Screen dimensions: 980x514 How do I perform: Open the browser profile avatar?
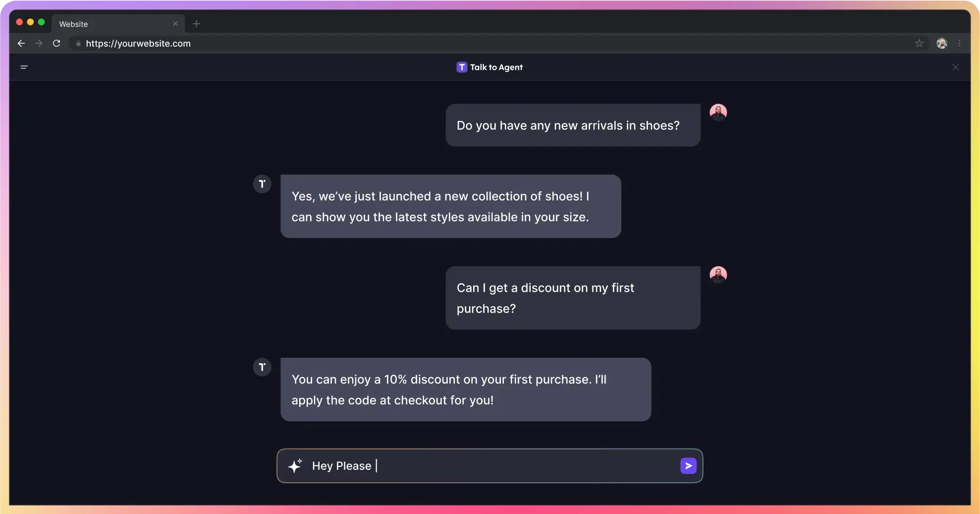941,43
